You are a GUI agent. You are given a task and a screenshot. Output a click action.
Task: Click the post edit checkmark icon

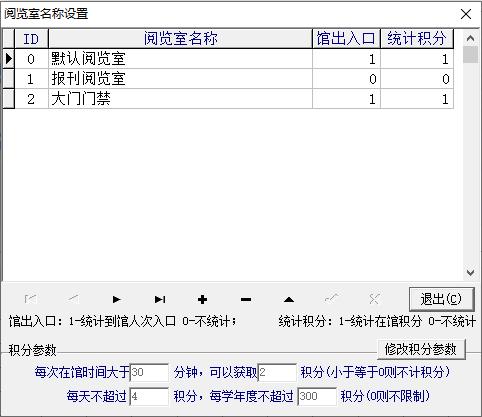[332, 299]
